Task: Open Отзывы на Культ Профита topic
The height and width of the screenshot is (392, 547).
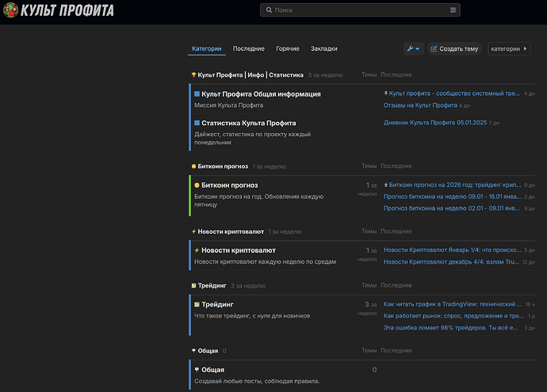Action: [x=420, y=105]
